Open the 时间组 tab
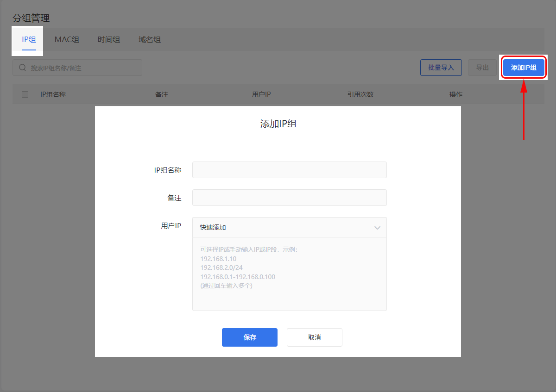Viewport: 556px width, 392px height. [x=109, y=39]
